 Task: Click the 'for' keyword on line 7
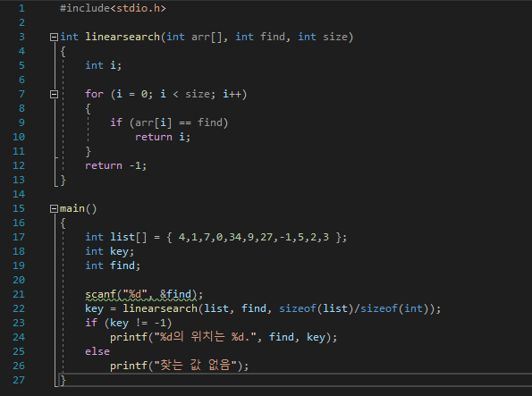[94, 94]
